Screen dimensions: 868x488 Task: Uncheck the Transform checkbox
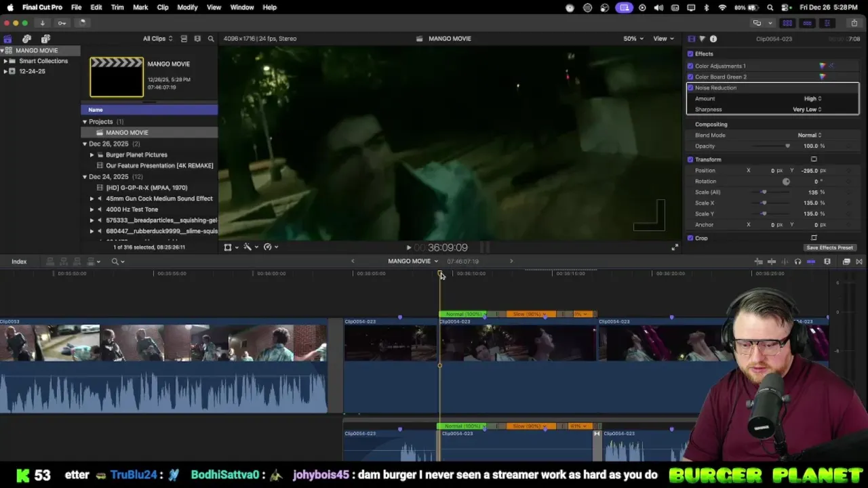pyautogui.click(x=690, y=159)
